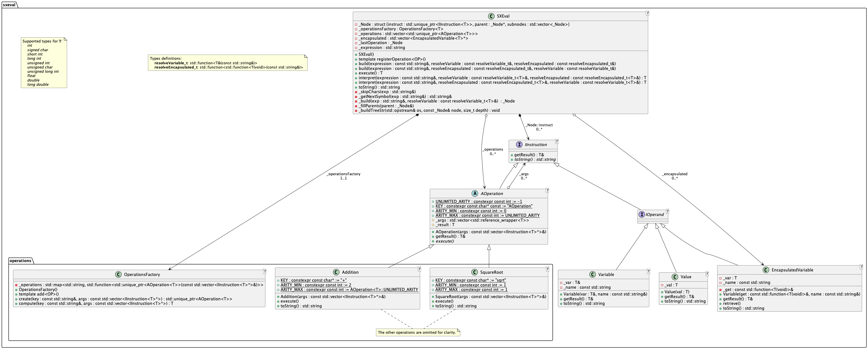The width and height of the screenshot is (868, 349).
Task: Click the Addition class C icon
Action: pyautogui.click(x=336, y=272)
